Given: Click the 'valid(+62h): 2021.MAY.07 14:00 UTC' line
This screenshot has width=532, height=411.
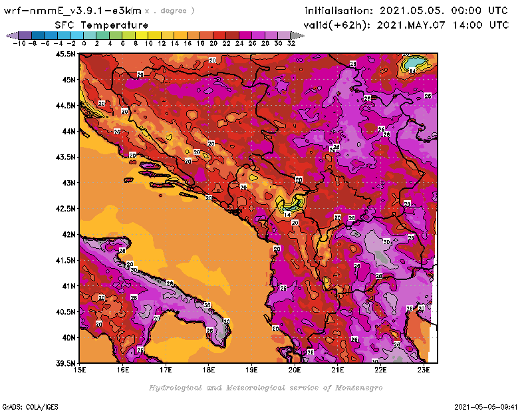Looking at the screenshot, I should [406, 25].
